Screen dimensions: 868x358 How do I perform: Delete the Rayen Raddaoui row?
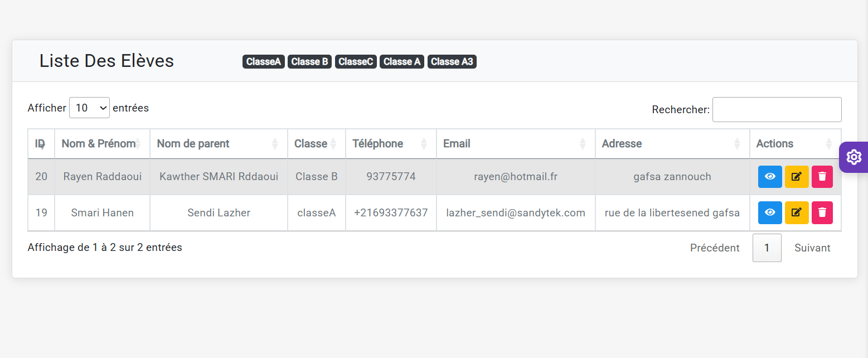[x=822, y=177]
